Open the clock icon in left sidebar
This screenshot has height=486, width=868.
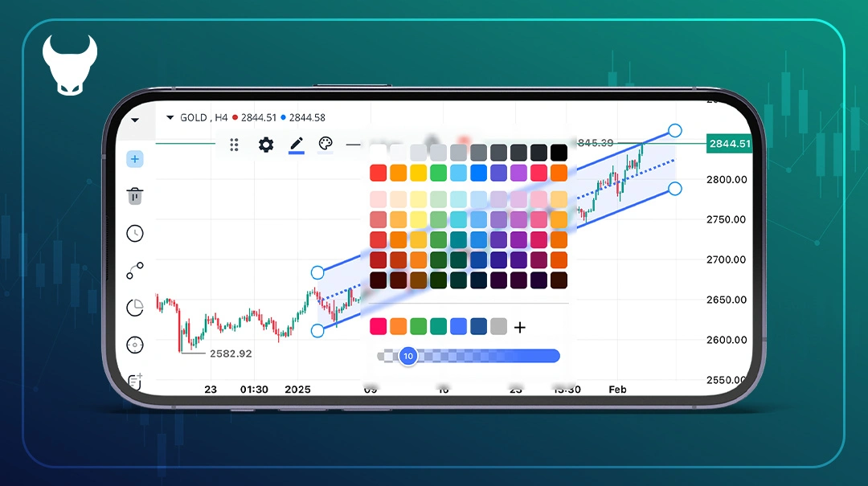point(135,234)
